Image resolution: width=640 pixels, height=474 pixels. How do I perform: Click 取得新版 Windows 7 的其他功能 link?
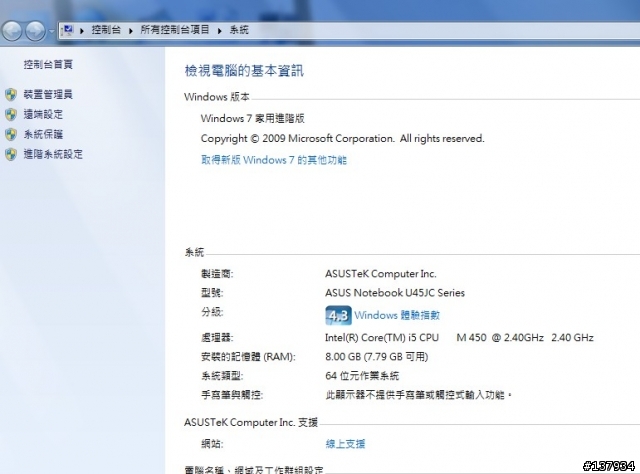tap(274, 160)
